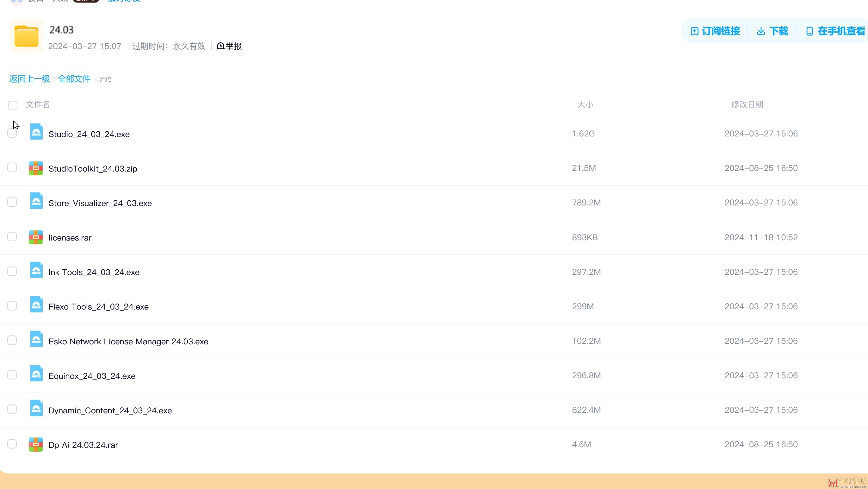868x489 pixels.
Task: Click the Equinox_24_03_24.exe file icon
Action: pyautogui.click(x=36, y=374)
